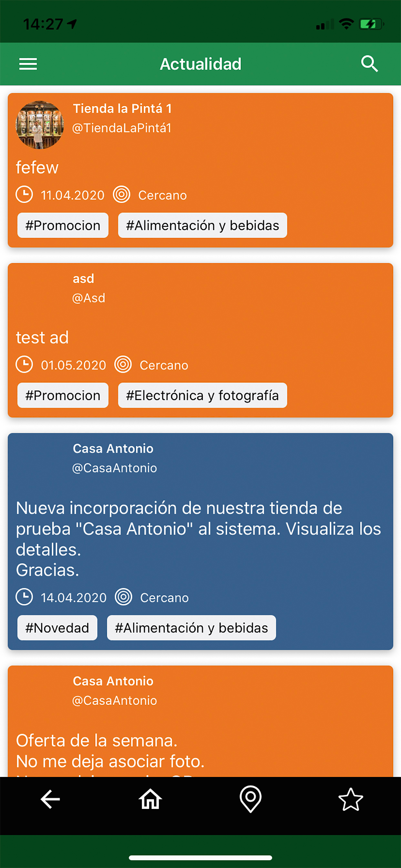Open Tienda la Pintá 1 profile photo
The image size is (401, 868).
40,125
